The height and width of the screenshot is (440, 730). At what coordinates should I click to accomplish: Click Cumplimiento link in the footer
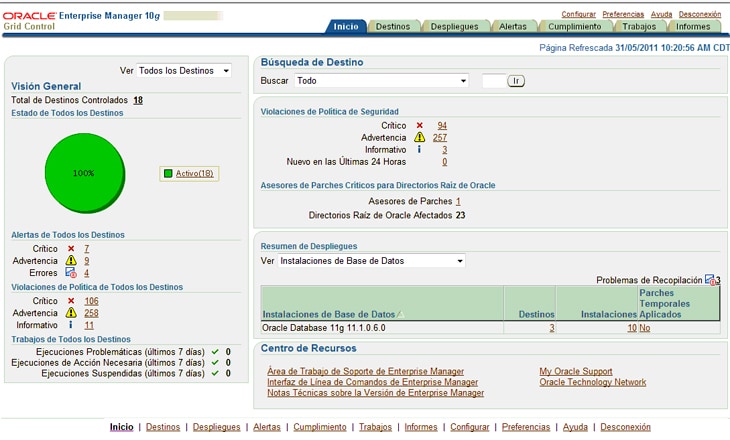(x=320, y=426)
